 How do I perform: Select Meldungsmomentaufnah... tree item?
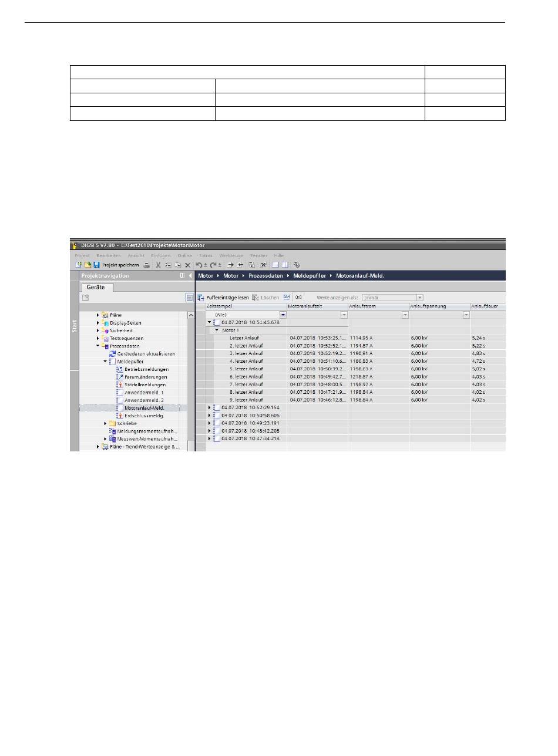[x=147, y=431]
